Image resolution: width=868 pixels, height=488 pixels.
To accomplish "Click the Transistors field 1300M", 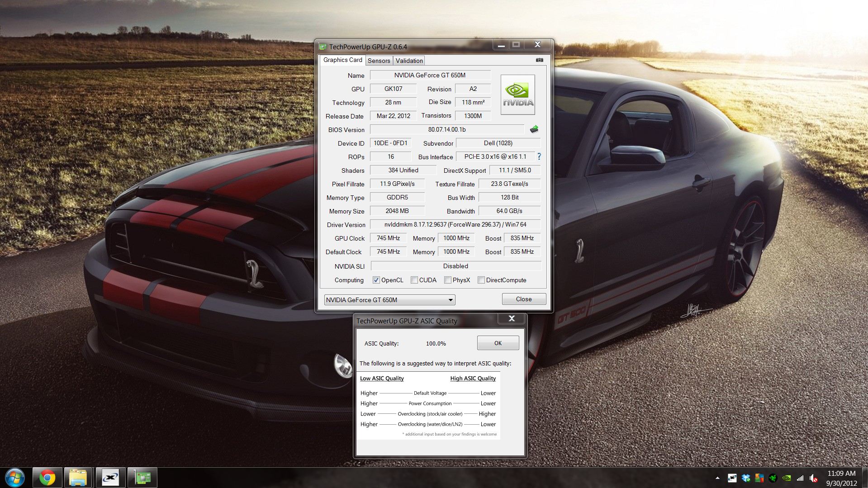I will [x=473, y=116].
